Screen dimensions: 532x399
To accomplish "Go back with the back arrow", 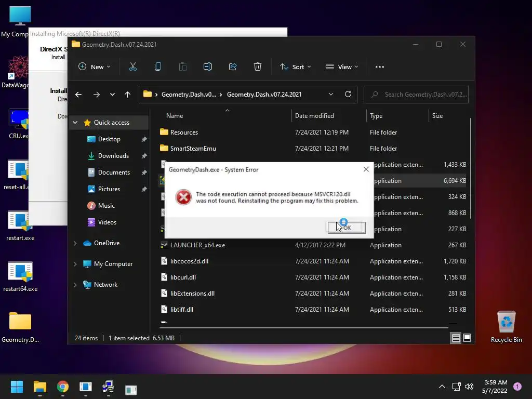I will 78,95.
